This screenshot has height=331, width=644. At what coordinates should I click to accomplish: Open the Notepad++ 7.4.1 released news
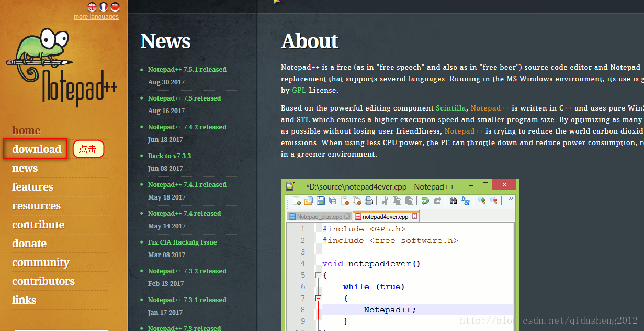pyautogui.click(x=187, y=185)
